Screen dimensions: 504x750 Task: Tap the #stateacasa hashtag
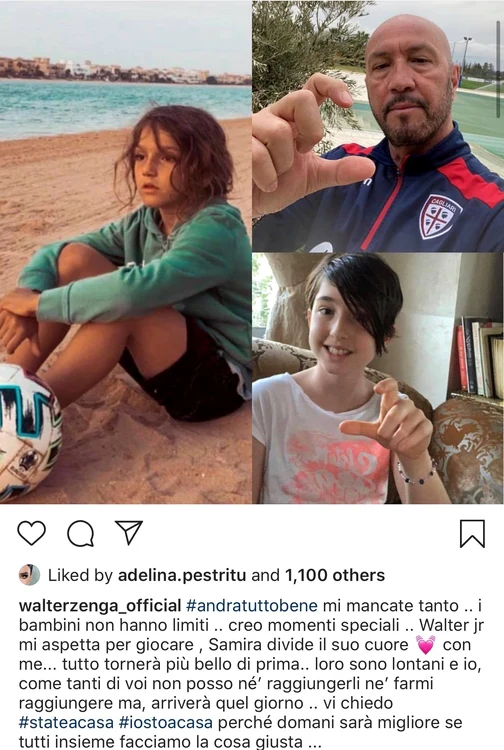[x=66, y=722]
